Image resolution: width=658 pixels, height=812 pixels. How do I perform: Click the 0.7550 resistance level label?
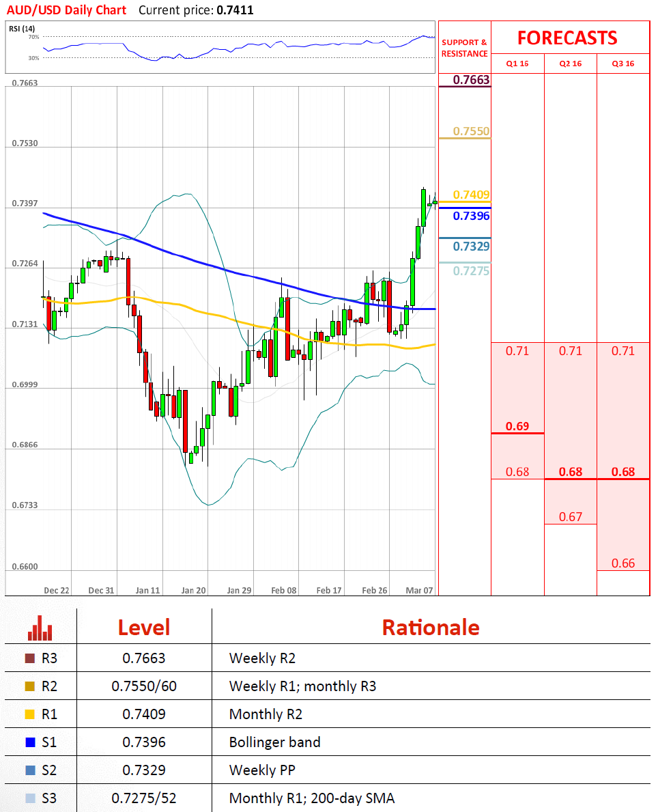pos(471,131)
